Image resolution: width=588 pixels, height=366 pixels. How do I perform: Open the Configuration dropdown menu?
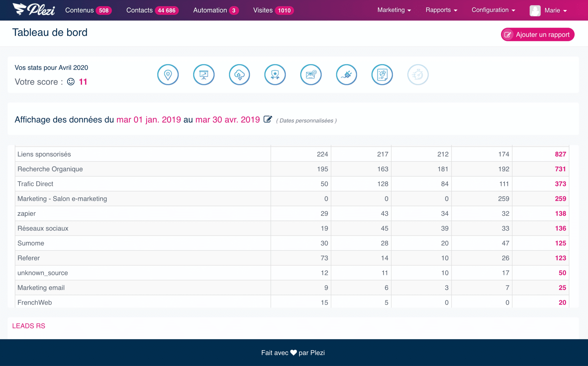point(493,10)
